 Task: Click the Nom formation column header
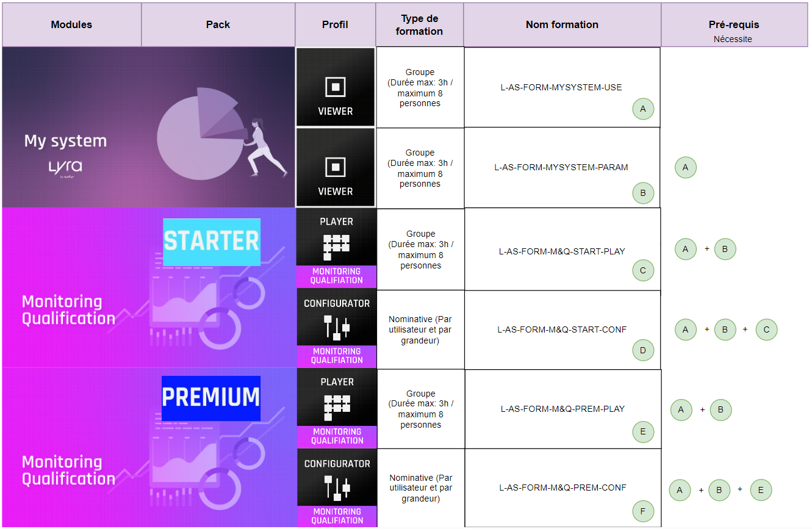pyautogui.click(x=562, y=25)
